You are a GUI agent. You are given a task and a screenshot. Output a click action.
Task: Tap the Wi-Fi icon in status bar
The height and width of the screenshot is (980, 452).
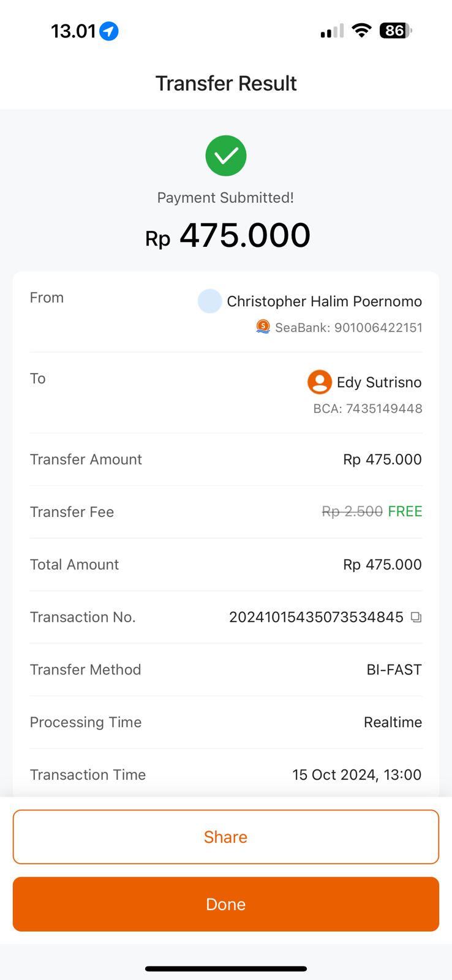(x=362, y=31)
